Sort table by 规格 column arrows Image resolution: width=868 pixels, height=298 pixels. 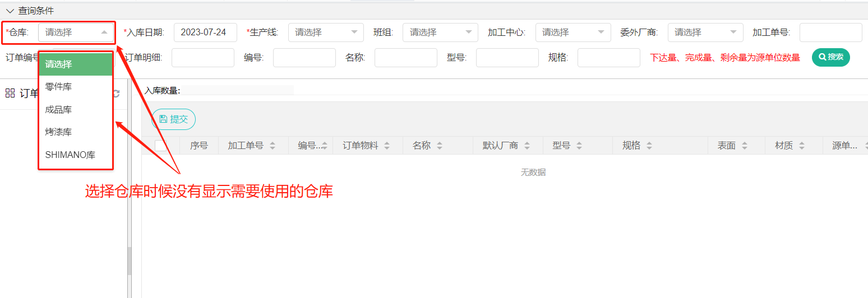point(649,146)
